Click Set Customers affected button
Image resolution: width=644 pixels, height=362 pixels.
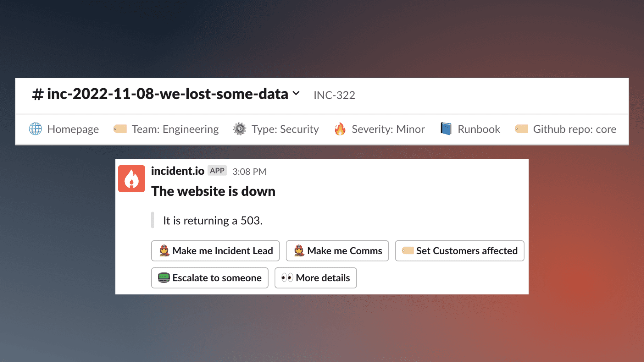click(460, 251)
